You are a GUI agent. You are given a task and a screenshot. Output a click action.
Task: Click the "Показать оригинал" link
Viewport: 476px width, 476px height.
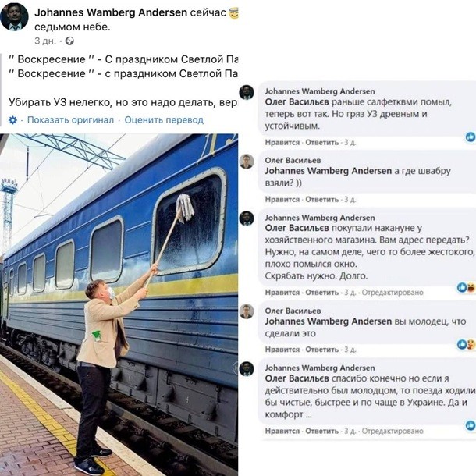(70, 120)
